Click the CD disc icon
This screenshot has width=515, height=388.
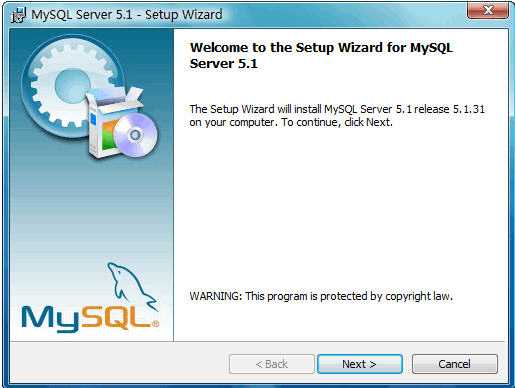136,135
